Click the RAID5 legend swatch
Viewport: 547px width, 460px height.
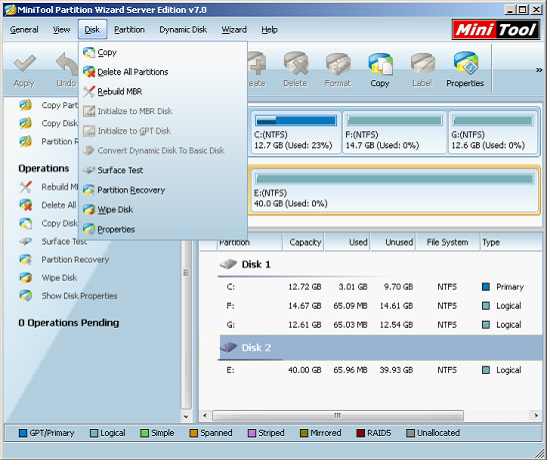click(x=360, y=433)
